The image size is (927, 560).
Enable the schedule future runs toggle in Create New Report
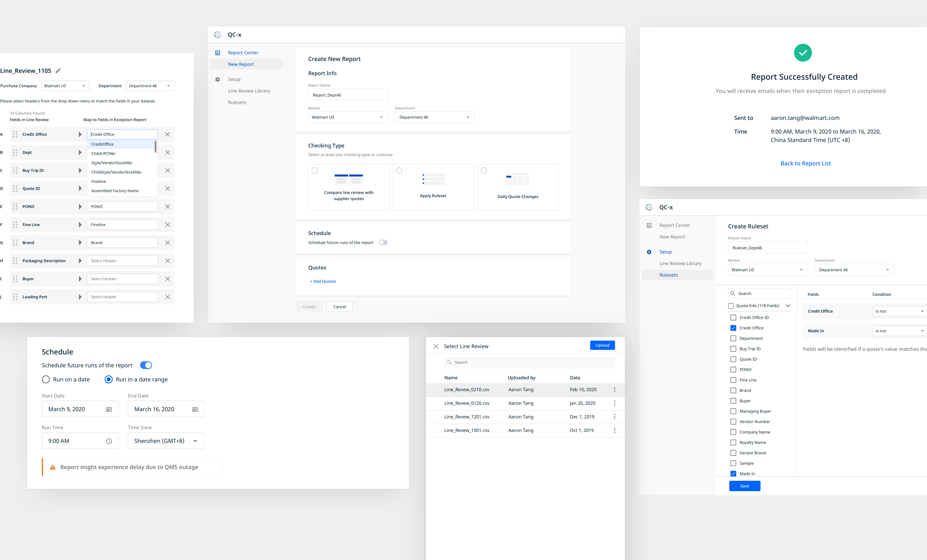[x=383, y=243]
